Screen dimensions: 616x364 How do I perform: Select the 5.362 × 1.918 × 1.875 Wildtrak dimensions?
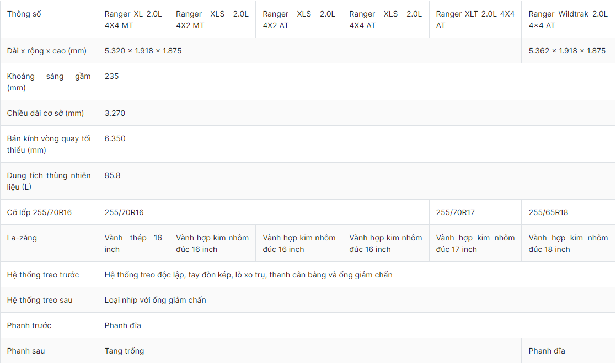567,51
